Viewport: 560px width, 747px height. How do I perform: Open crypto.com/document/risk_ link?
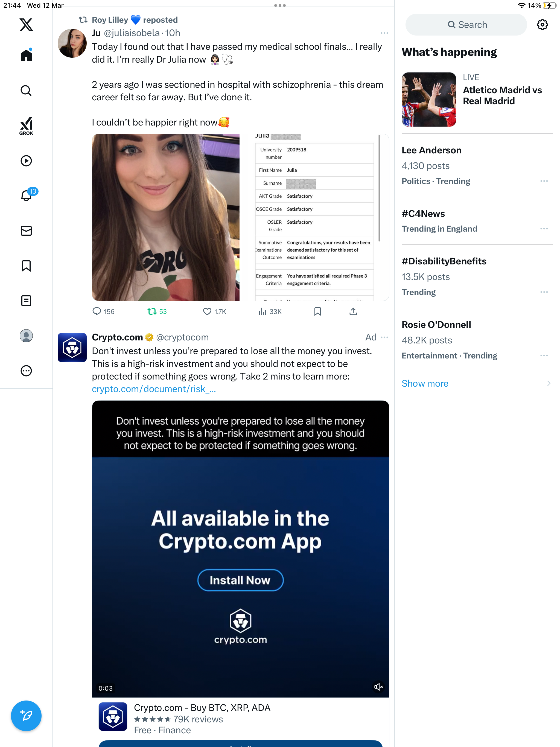tap(154, 389)
